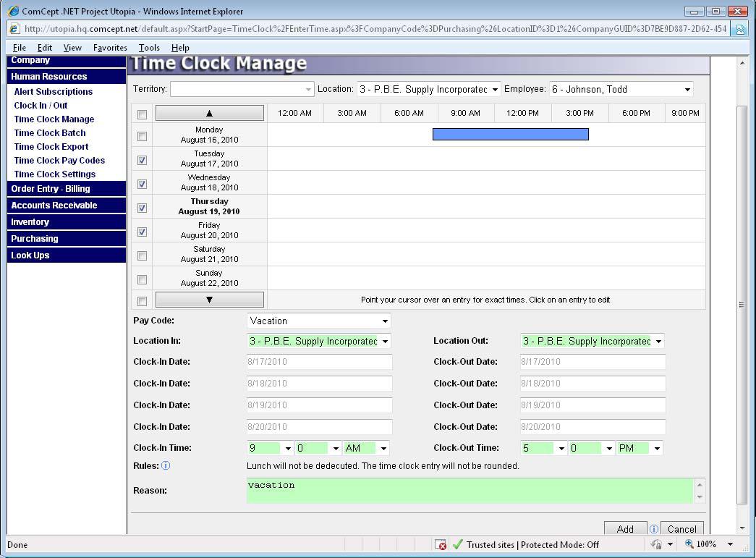Open the Clock-Out Time hour dropdown
The image size is (756, 558).
pyautogui.click(x=543, y=449)
